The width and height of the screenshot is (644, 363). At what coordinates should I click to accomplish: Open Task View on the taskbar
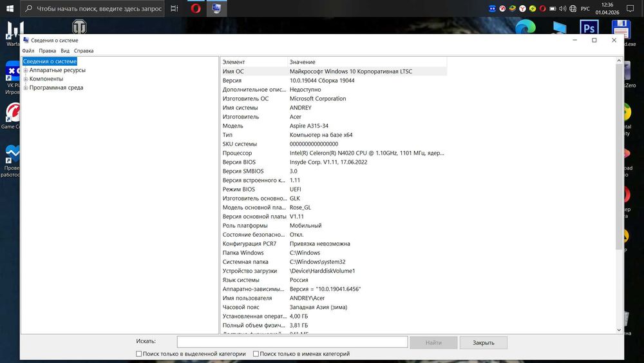174,8
